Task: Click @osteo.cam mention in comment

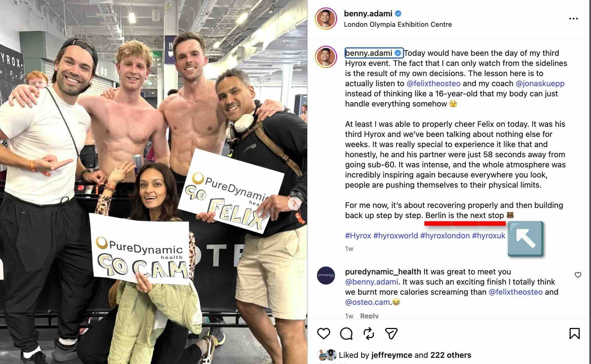Action: 367,302
